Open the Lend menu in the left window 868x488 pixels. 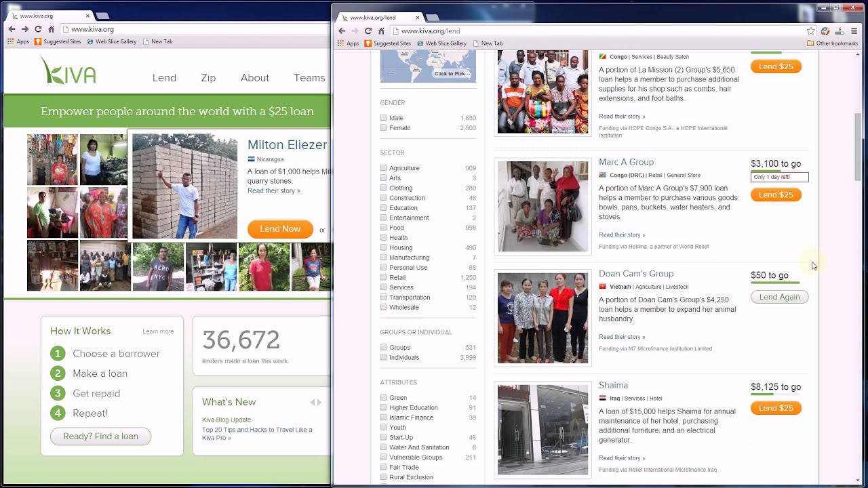[x=164, y=78]
